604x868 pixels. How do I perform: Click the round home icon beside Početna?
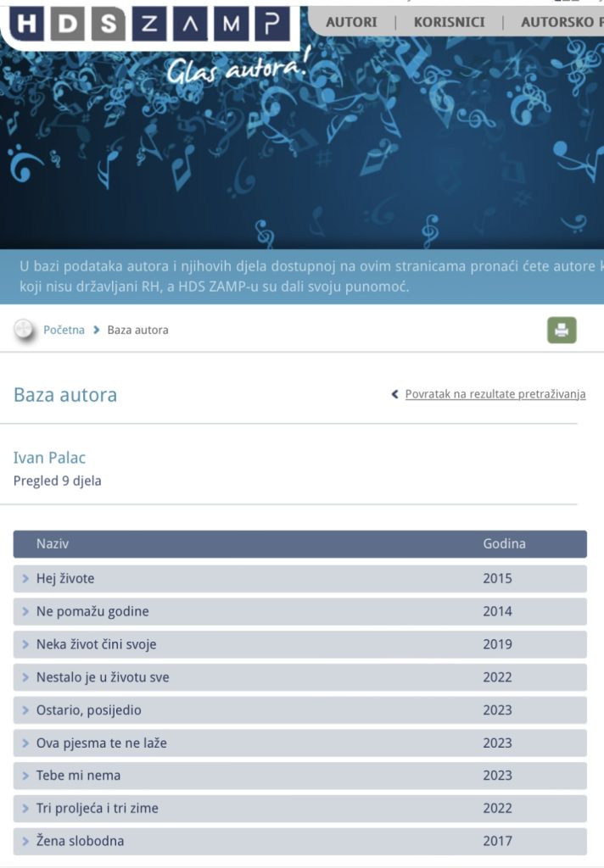(x=24, y=330)
